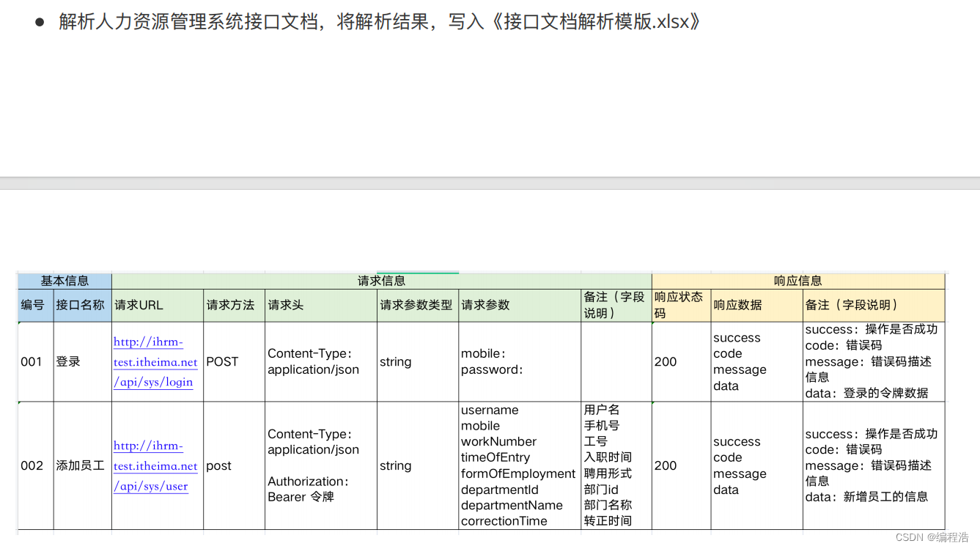Select the cell with number 002
The width and height of the screenshot is (980, 549).
pyautogui.click(x=35, y=465)
